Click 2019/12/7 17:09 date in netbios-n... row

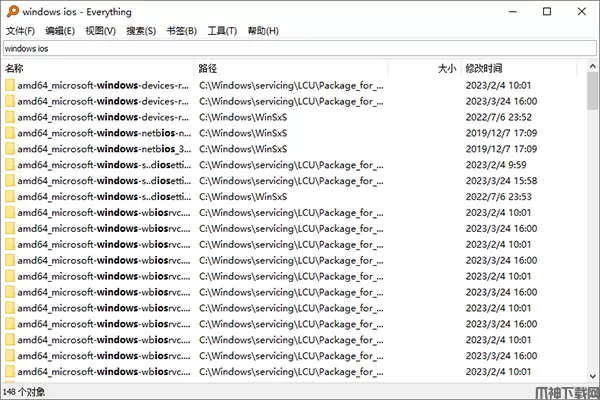(x=501, y=133)
